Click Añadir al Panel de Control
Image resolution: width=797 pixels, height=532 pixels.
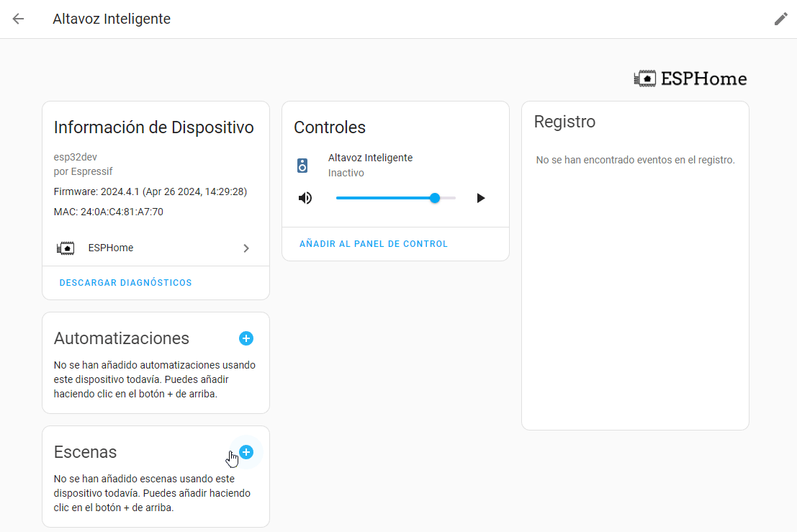coord(374,244)
